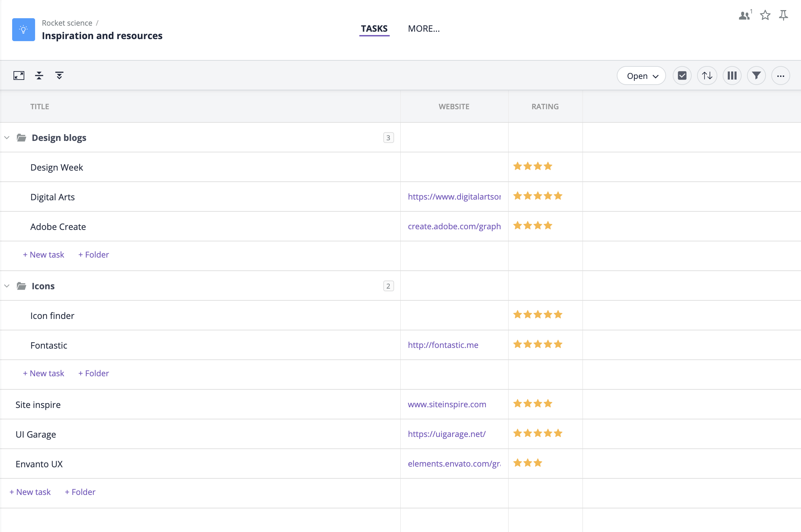Click the RATING column header
Viewport: 801px width, 532px height.
click(x=545, y=107)
